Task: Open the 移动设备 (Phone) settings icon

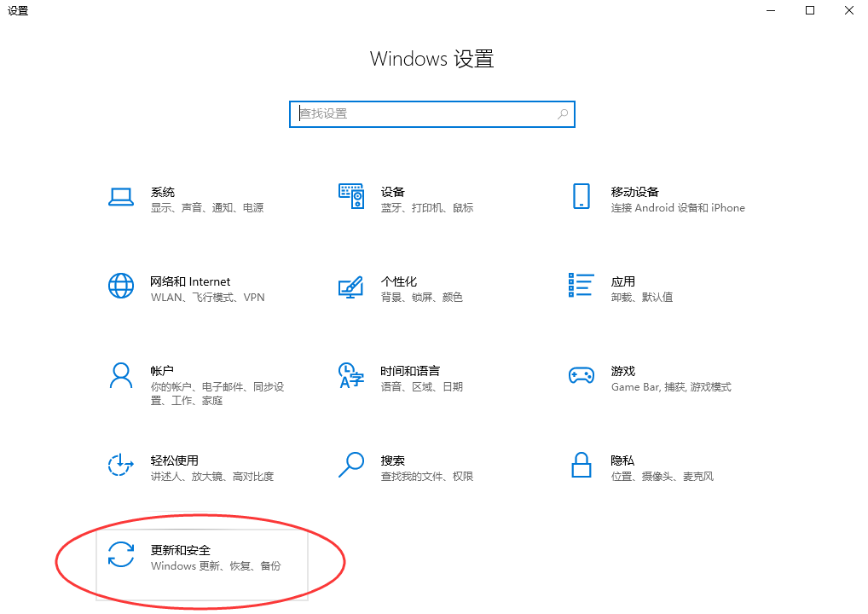Action: (x=581, y=197)
